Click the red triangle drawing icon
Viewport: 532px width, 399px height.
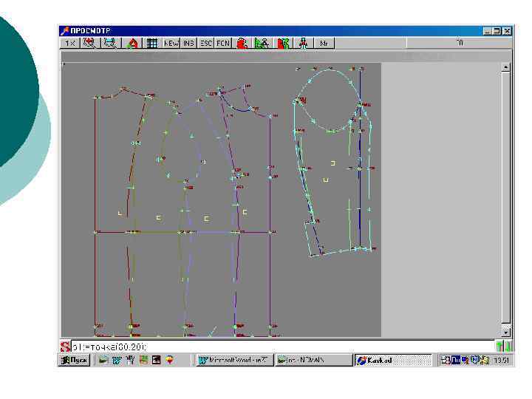[133, 43]
